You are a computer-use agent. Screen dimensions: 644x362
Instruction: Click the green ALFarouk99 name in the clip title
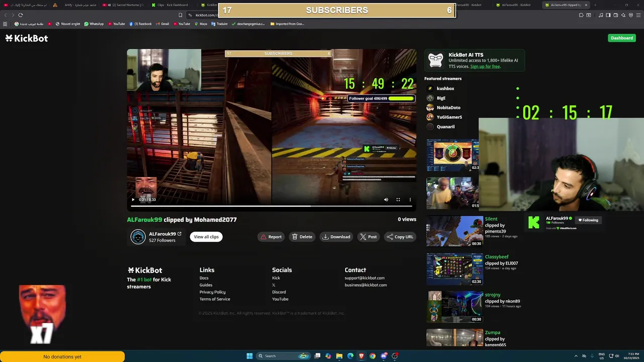click(144, 220)
